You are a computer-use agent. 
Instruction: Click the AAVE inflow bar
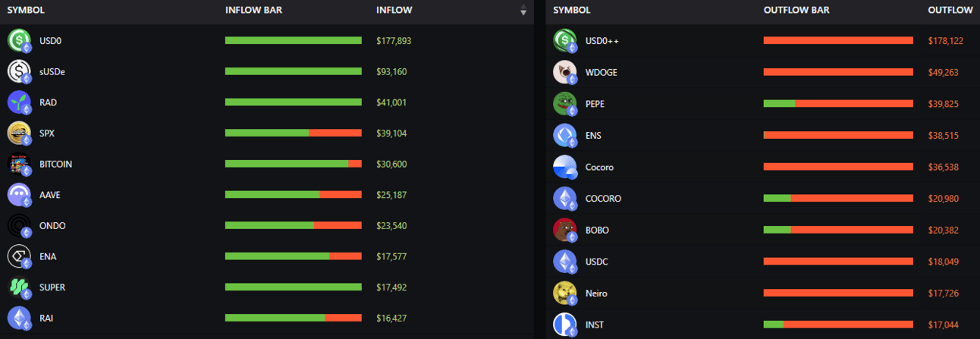tap(294, 195)
